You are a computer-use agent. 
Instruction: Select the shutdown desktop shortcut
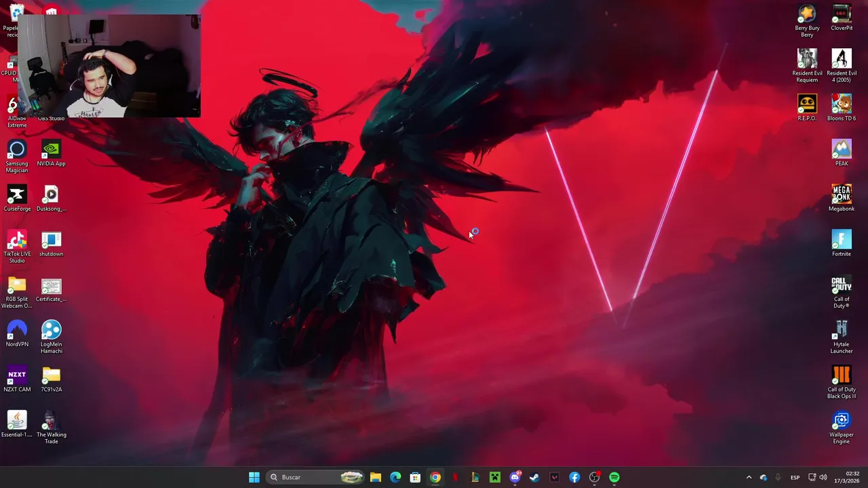(51, 244)
